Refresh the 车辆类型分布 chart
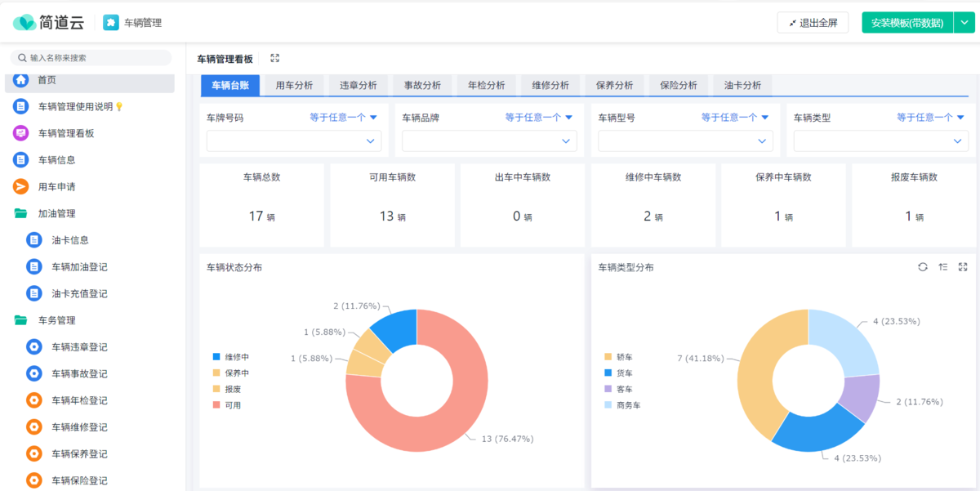This screenshot has height=491, width=980. (x=923, y=267)
